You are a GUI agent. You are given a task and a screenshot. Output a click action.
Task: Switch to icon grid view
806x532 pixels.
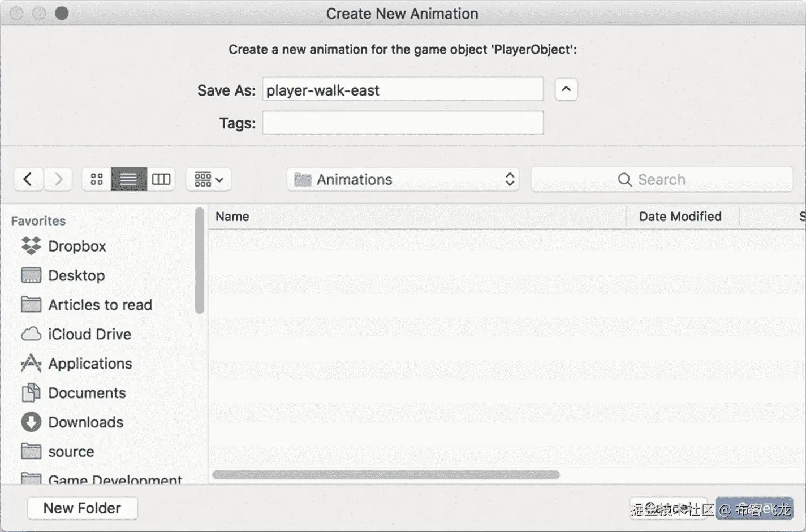[x=97, y=179]
